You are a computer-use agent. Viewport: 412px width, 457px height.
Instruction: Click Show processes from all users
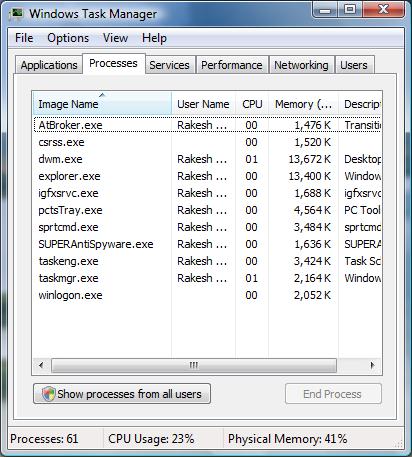(x=122, y=394)
